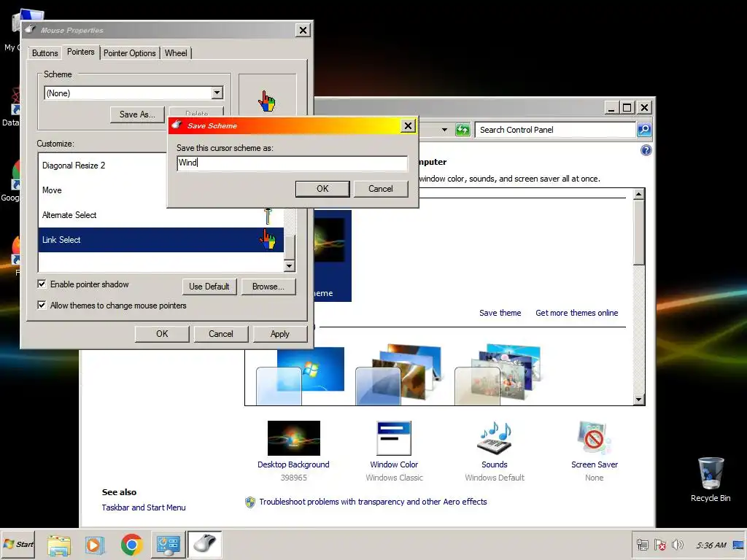The image size is (747, 560).
Task: Click the Link Select hand cursor icon
Action: (267, 239)
